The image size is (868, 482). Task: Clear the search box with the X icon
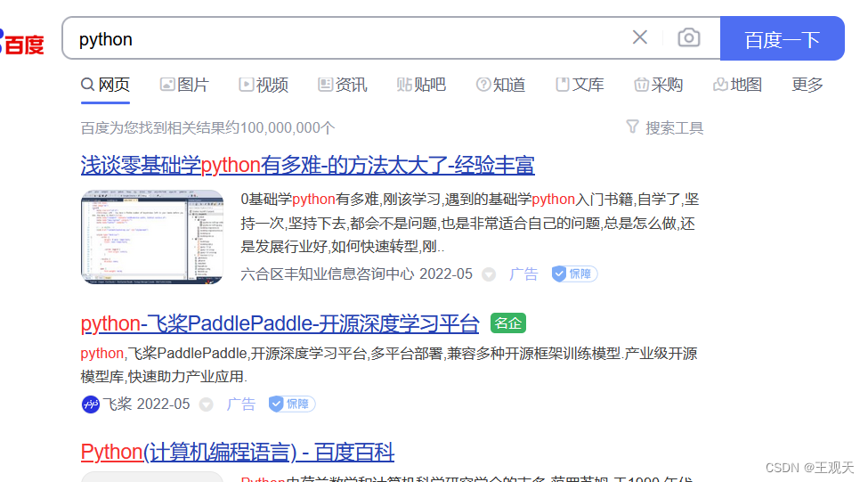[x=639, y=37]
